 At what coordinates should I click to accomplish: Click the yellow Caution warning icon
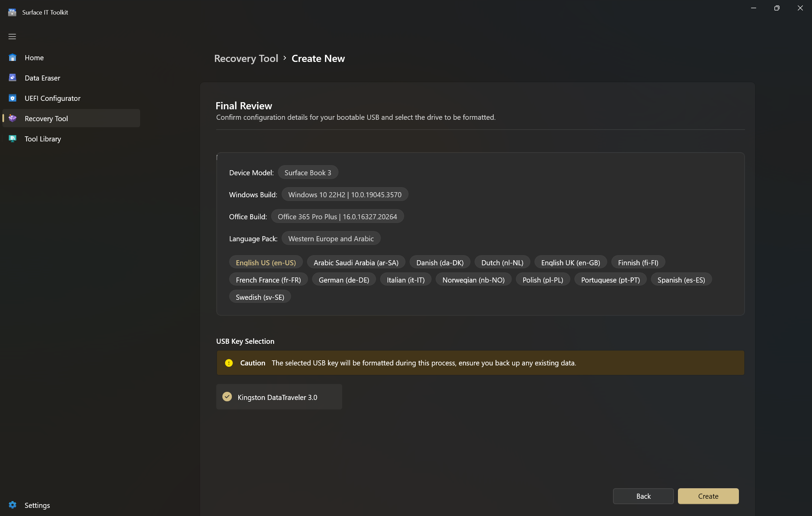tap(229, 363)
